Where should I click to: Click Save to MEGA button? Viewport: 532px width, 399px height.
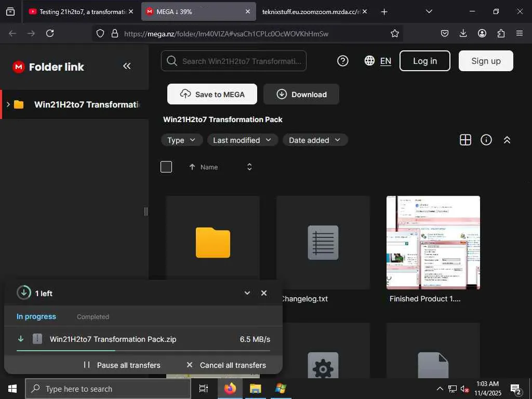click(x=212, y=95)
